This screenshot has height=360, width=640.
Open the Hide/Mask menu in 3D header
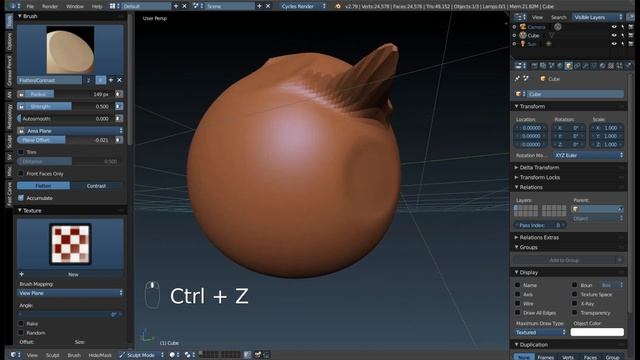tap(100, 355)
